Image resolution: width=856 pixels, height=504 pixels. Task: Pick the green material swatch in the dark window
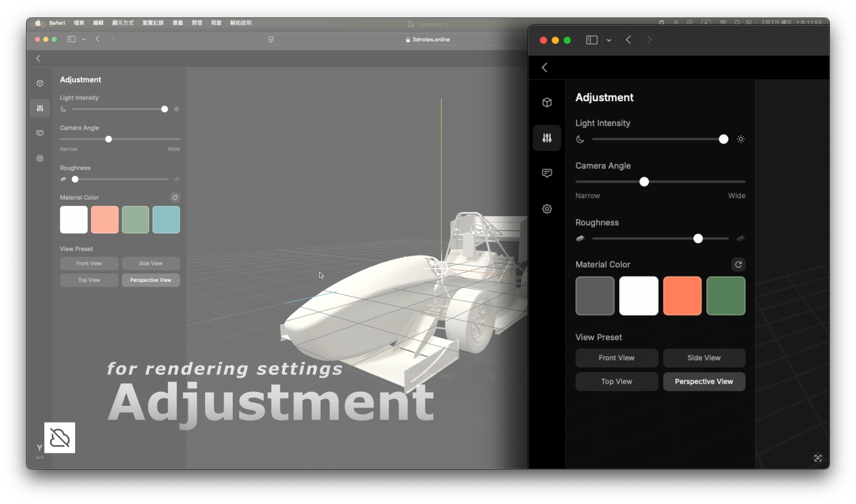(726, 296)
